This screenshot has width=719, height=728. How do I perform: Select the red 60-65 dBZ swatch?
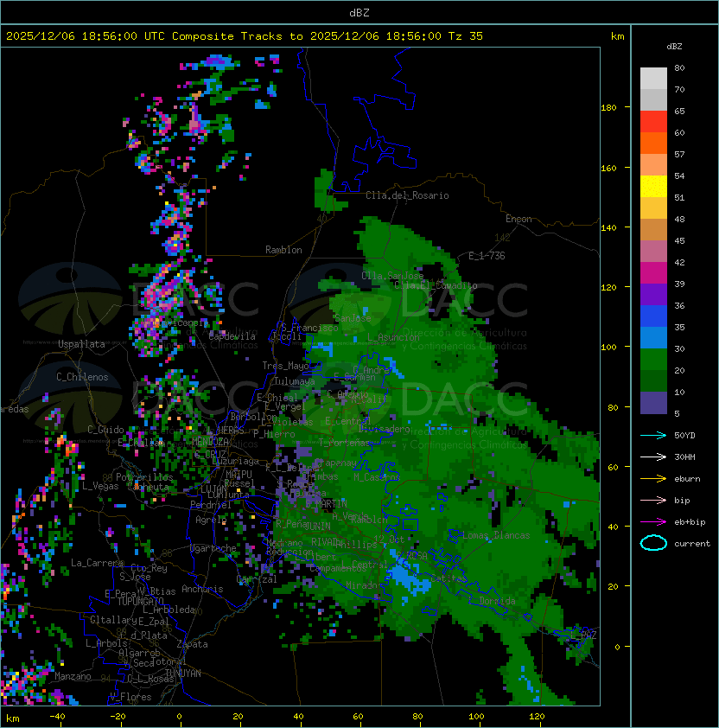coord(653,122)
